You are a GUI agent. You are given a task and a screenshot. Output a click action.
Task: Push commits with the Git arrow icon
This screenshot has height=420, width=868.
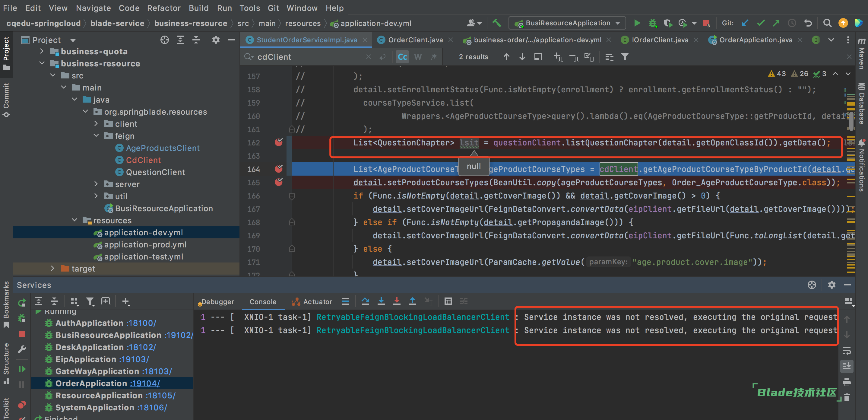(776, 23)
